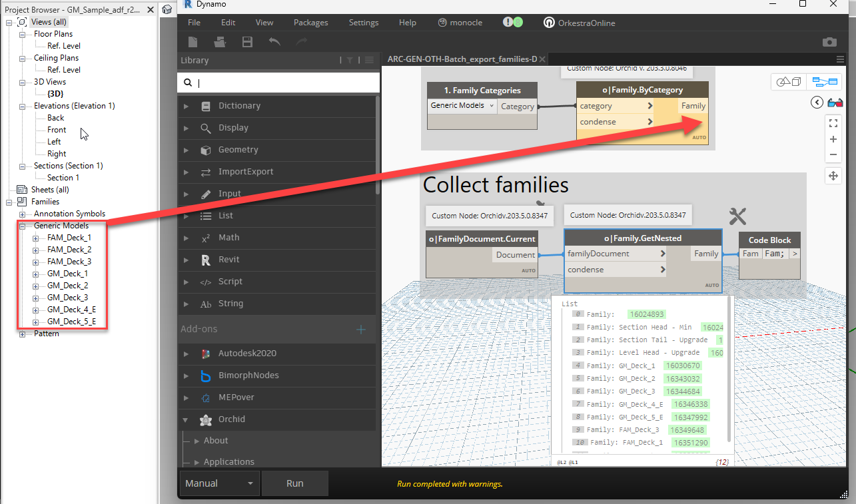Undo the last action with the undo arrow
Image resolution: width=856 pixels, height=504 pixels.
coord(274,42)
